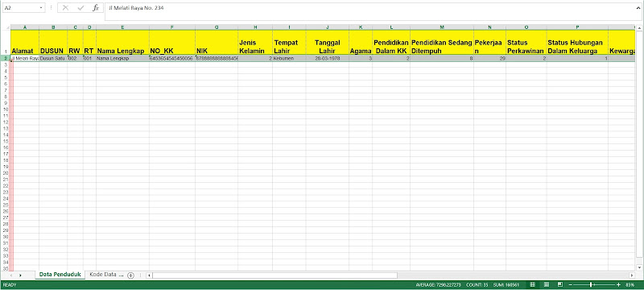
Task: Click the READY status indicator
Action: [9, 284]
